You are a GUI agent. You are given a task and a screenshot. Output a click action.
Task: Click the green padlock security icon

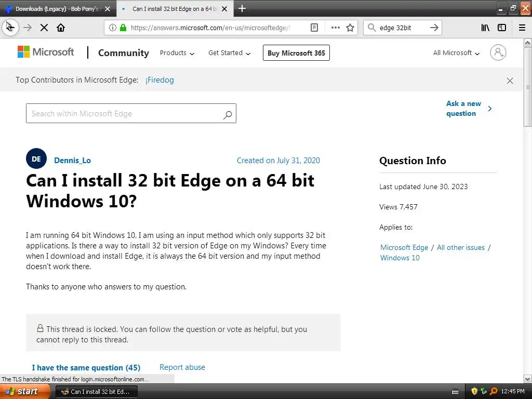[123, 28]
